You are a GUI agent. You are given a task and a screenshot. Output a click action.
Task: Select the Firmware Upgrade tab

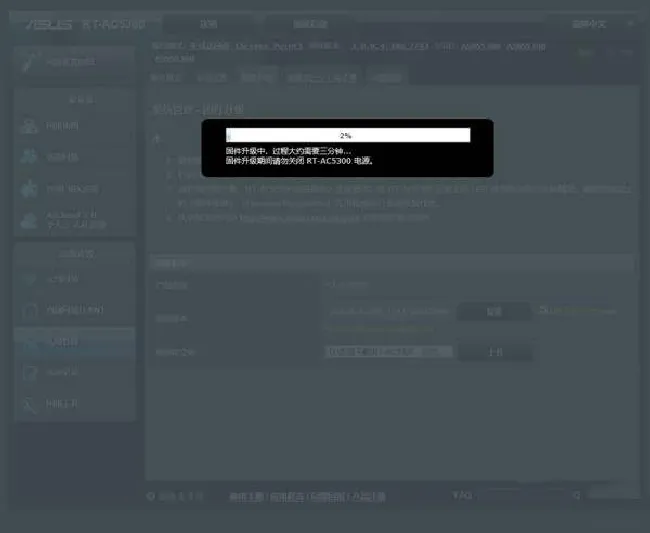pos(257,77)
